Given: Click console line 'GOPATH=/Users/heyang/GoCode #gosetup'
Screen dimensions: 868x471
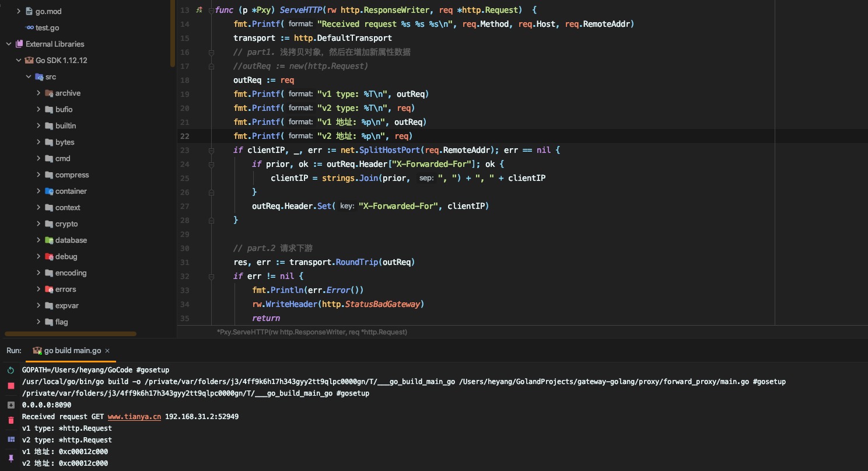Looking at the screenshot, I should click(96, 370).
